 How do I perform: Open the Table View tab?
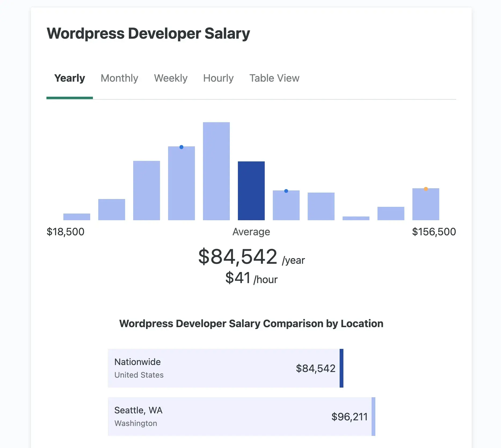point(274,78)
